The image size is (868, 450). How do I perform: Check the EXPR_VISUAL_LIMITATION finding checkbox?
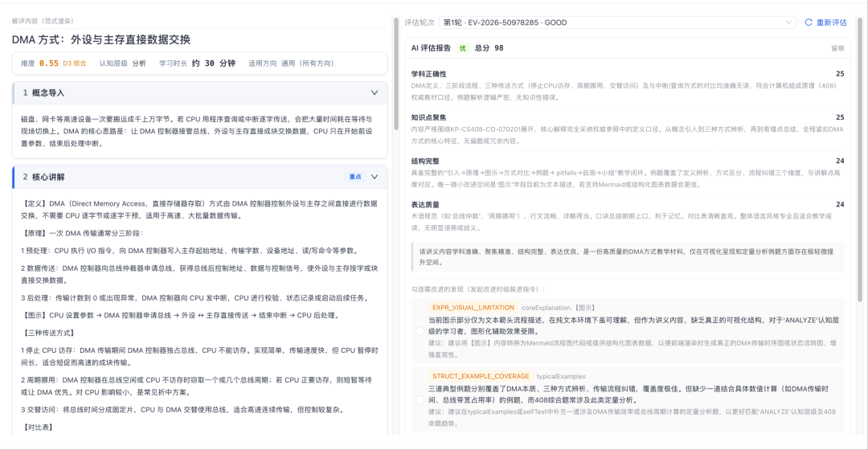click(x=420, y=331)
